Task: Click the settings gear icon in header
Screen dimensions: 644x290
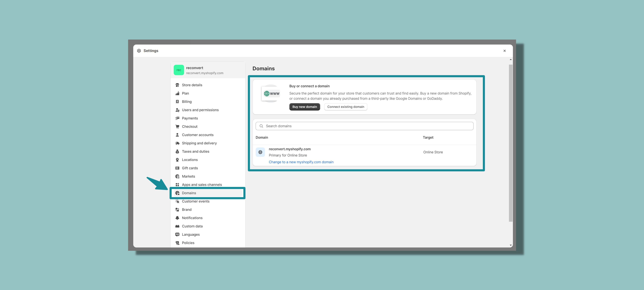Action: tap(139, 51)
